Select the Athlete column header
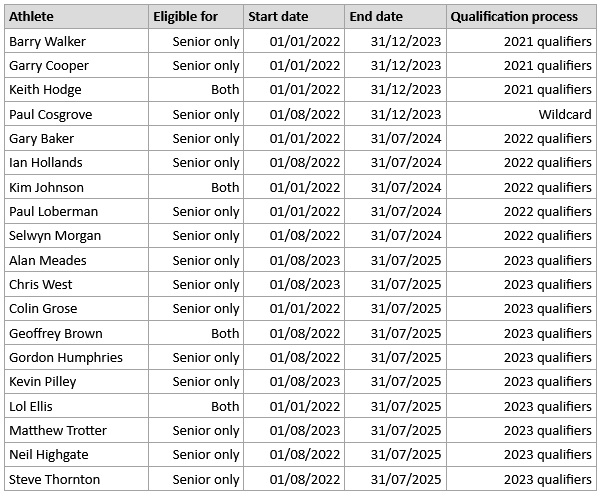This screenshot has height=496, width=600. [x=77, y=16]
